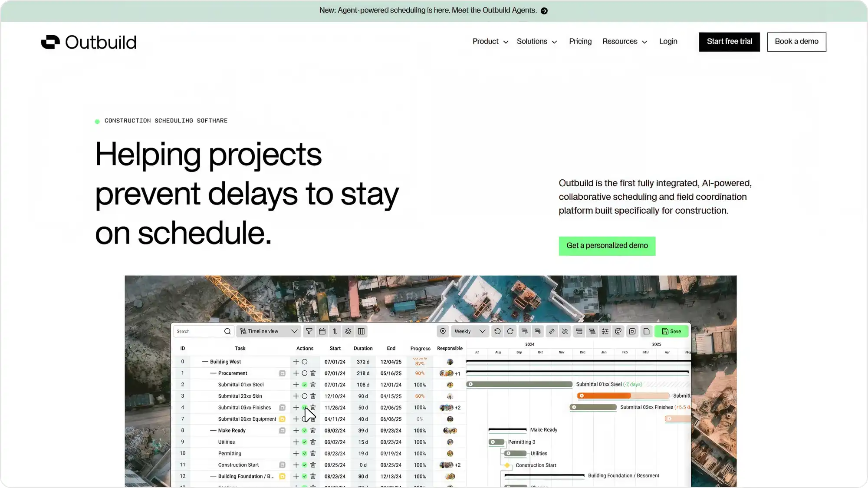Viewport: 868px width, 488px height.
Task: Open the color palette icon
Action: (618, 331)
